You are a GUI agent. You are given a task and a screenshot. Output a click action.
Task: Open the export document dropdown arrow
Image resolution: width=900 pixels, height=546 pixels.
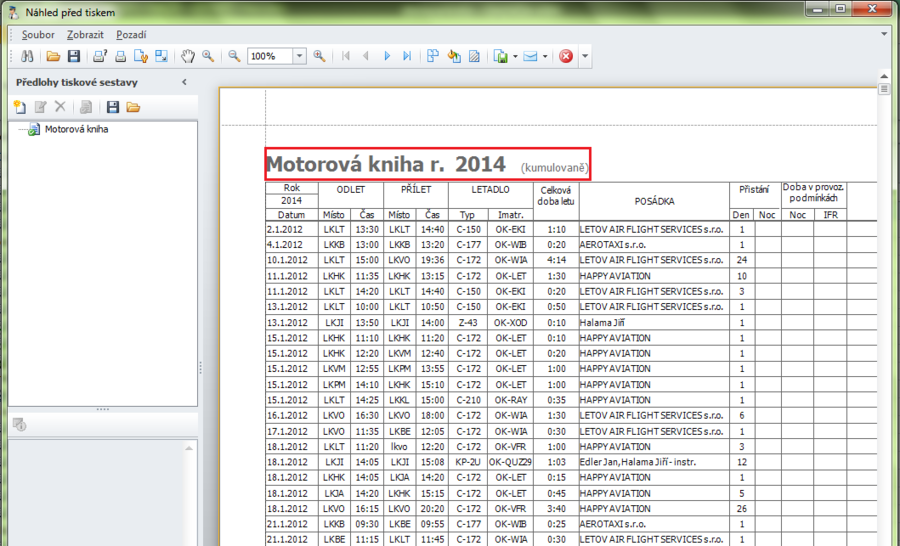tap(515, 57)
